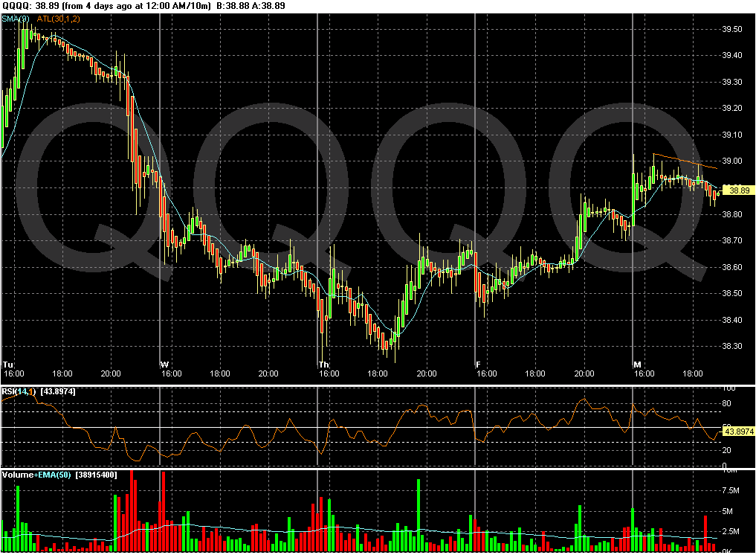This screenshot has width=756, height=555.
Task: Click the SMA(9) indicator label
Action: (16, 19)
